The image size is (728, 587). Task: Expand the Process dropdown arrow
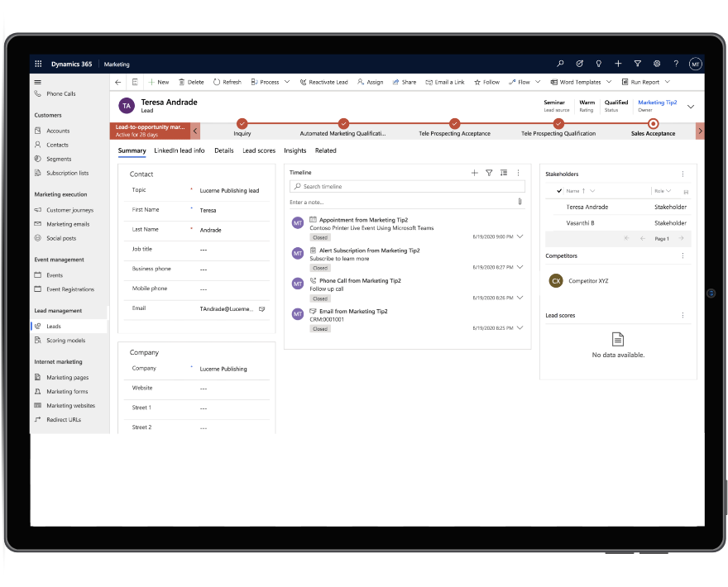tap(287, 82)
